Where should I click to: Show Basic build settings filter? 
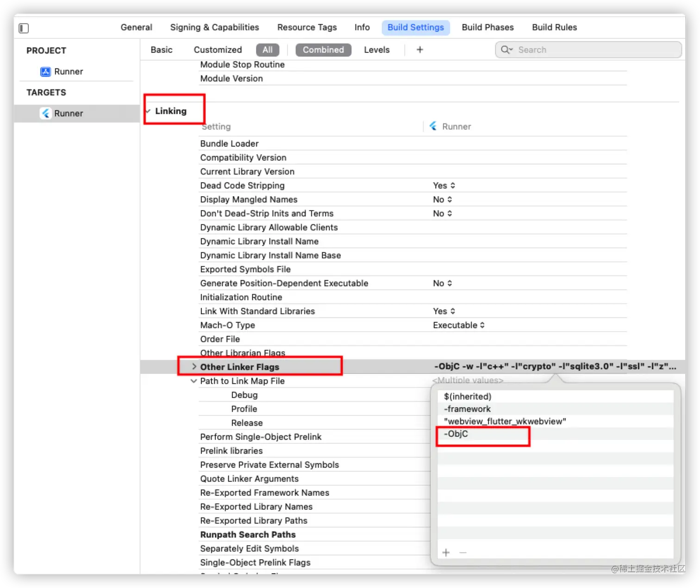(161, 50)
